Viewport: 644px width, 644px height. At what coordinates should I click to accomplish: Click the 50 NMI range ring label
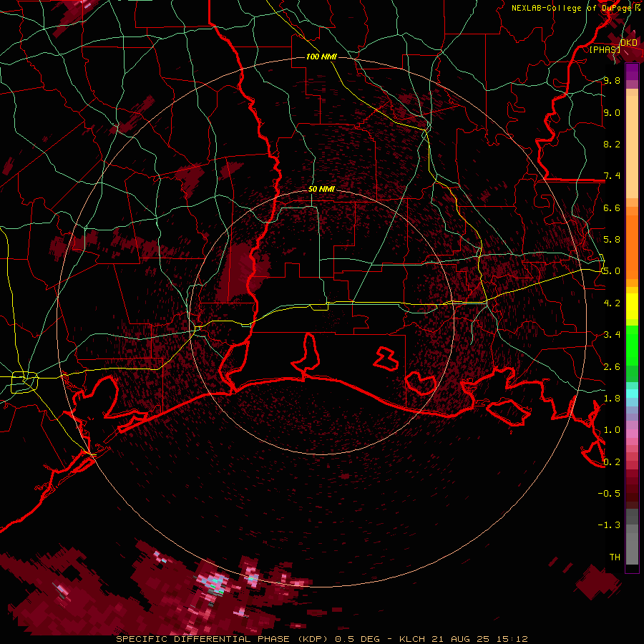(321, 189)
